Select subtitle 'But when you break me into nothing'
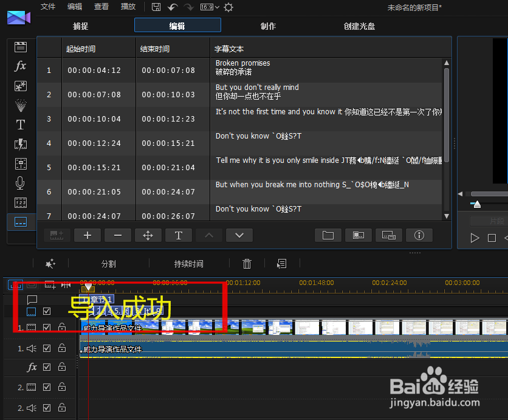 (x=240, y=192)
